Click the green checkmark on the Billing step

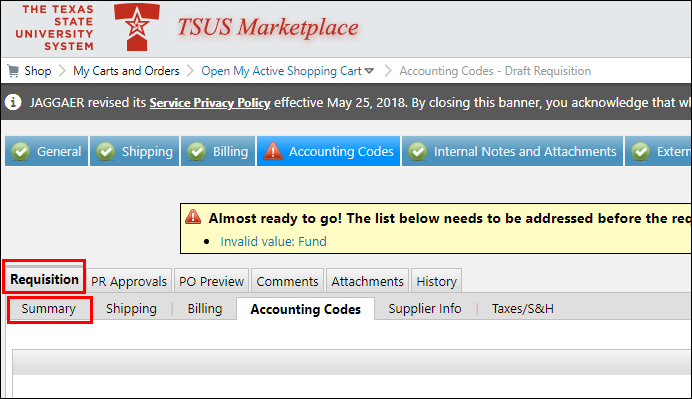pos(196,151)
